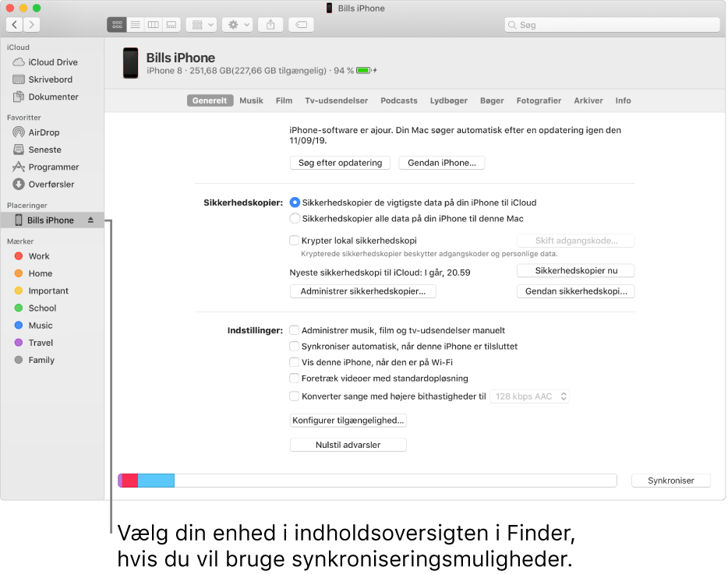Open the share menu icon
This screenshot has width=728, height=574.
[x=270, y=25]
